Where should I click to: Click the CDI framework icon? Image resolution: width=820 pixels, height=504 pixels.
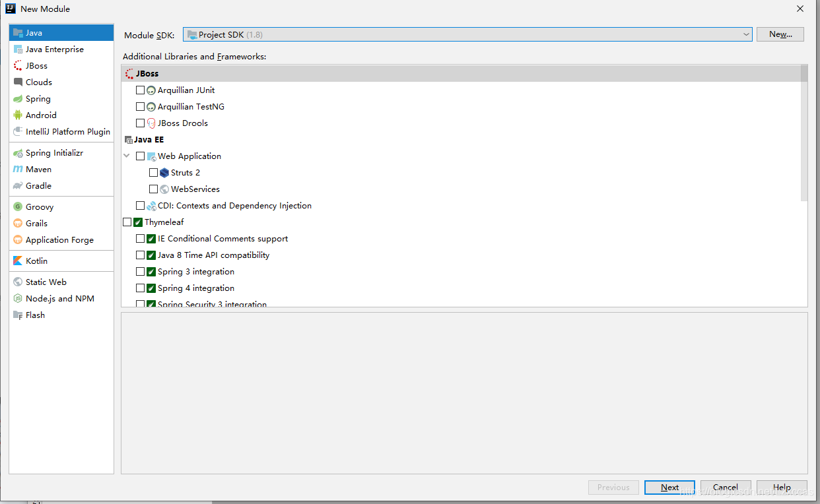(151, 206)
